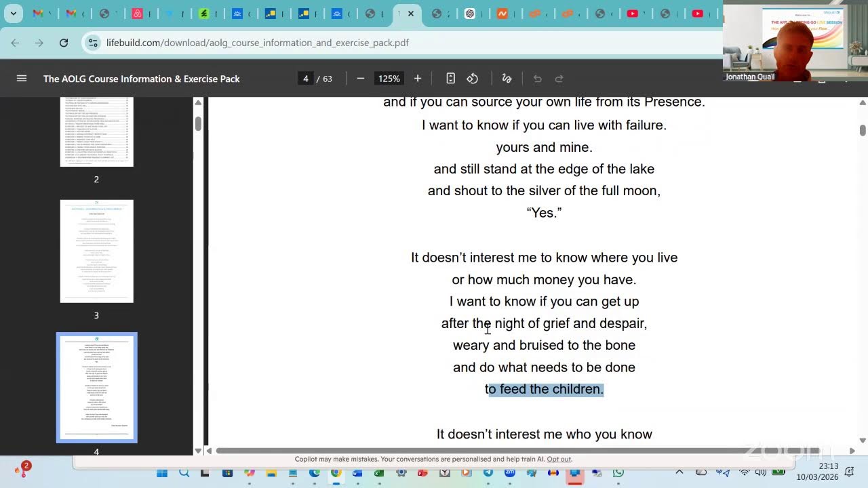Click the fit to page icon
This screenshot has height=488, width=868.
pyautogui.click(x=450, y=79)
